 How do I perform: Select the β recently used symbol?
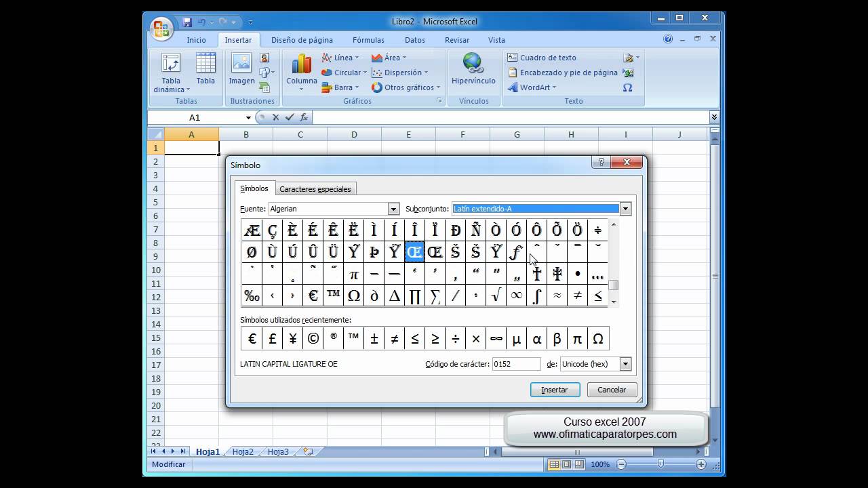coord(557,338)
